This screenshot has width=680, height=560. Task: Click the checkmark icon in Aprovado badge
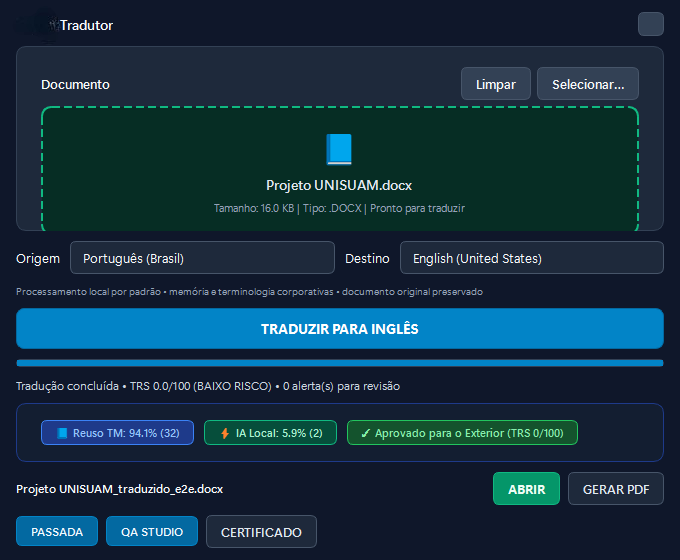click(366, 433)
